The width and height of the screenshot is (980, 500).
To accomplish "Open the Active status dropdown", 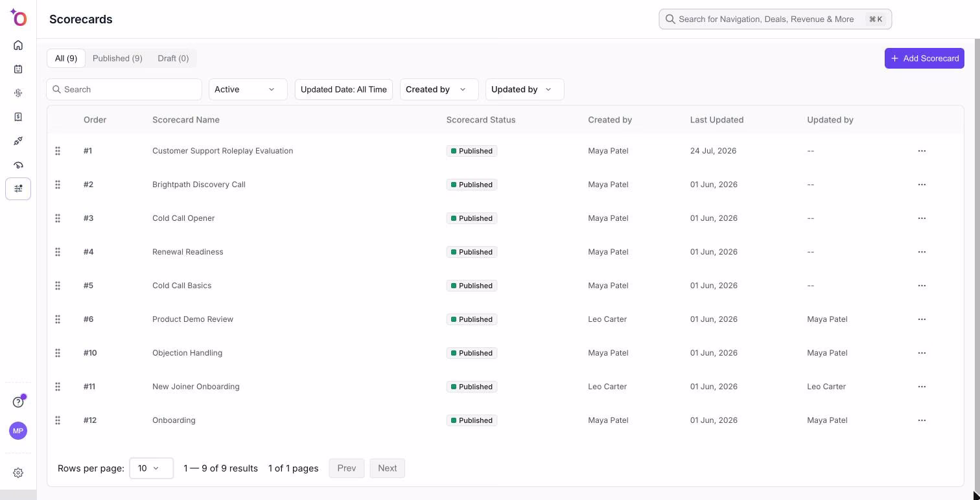I will (x=248, y=89).
